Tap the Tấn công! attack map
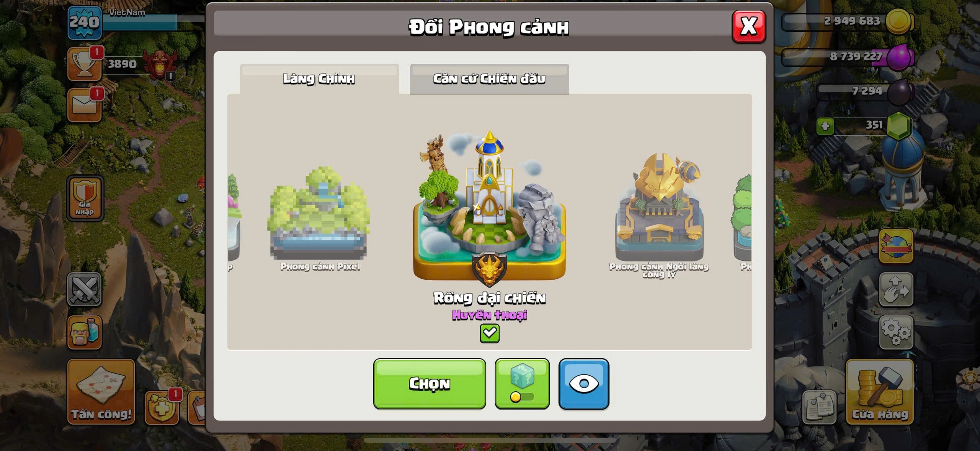 (x=101, y=392)
